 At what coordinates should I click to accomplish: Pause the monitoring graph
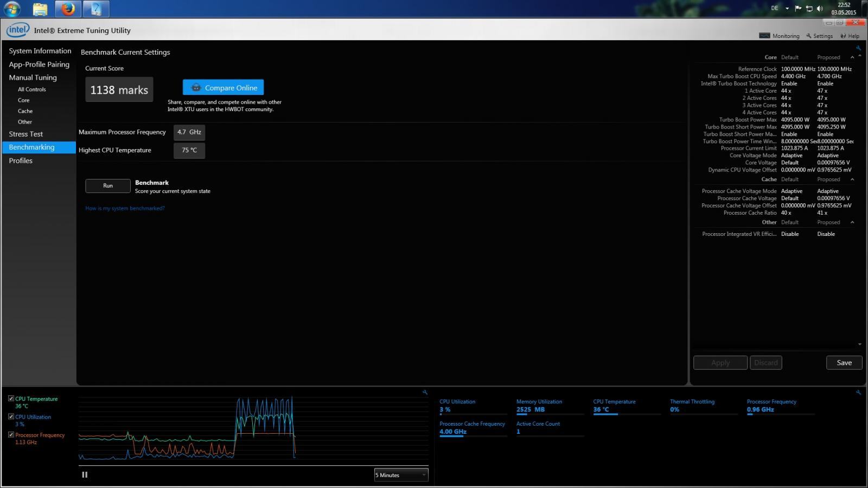coord(85,474)
